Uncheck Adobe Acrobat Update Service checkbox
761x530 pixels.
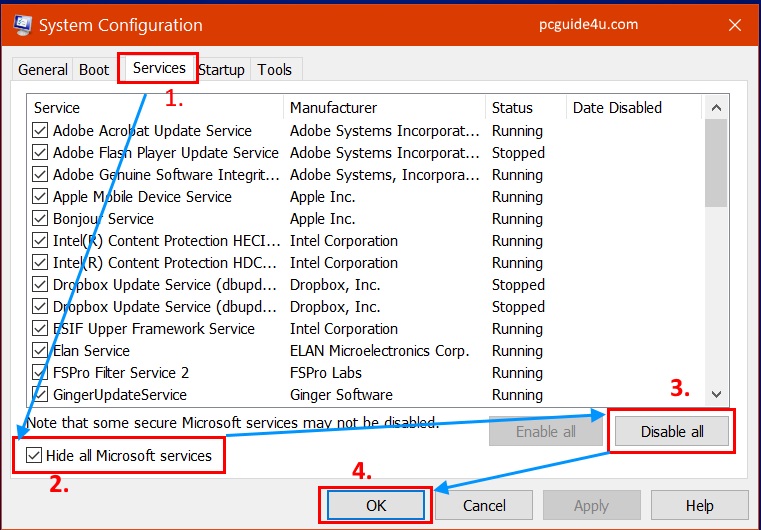[40, 131]
